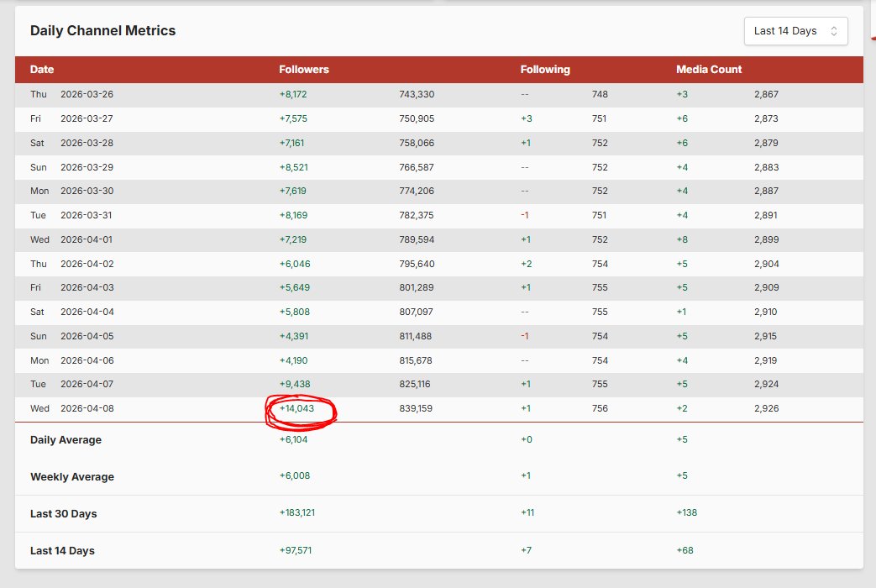Click follower total 750,905
The height and width of the screenshot is (588, 876).
coord(417,118)
